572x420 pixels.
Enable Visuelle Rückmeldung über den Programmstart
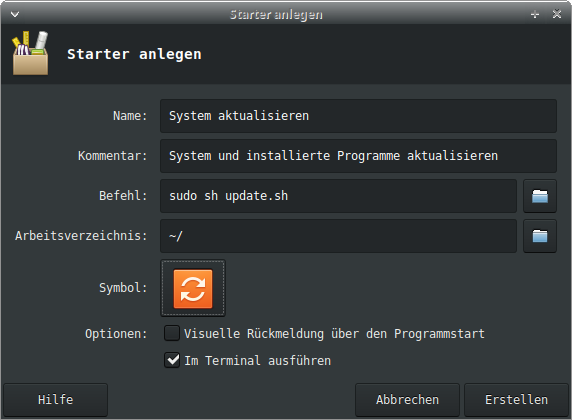point(172,334)
